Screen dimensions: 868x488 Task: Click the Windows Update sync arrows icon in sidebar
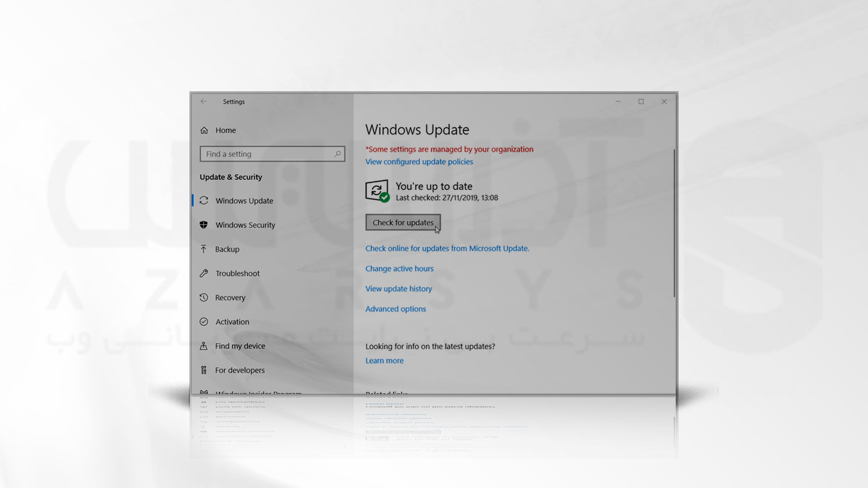coord(204,201)
